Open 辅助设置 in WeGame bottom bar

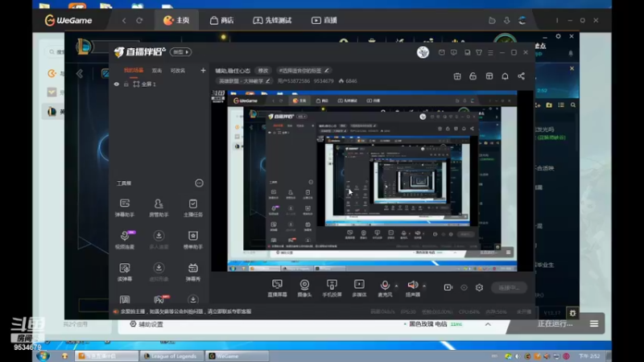(x=147, y=324)
